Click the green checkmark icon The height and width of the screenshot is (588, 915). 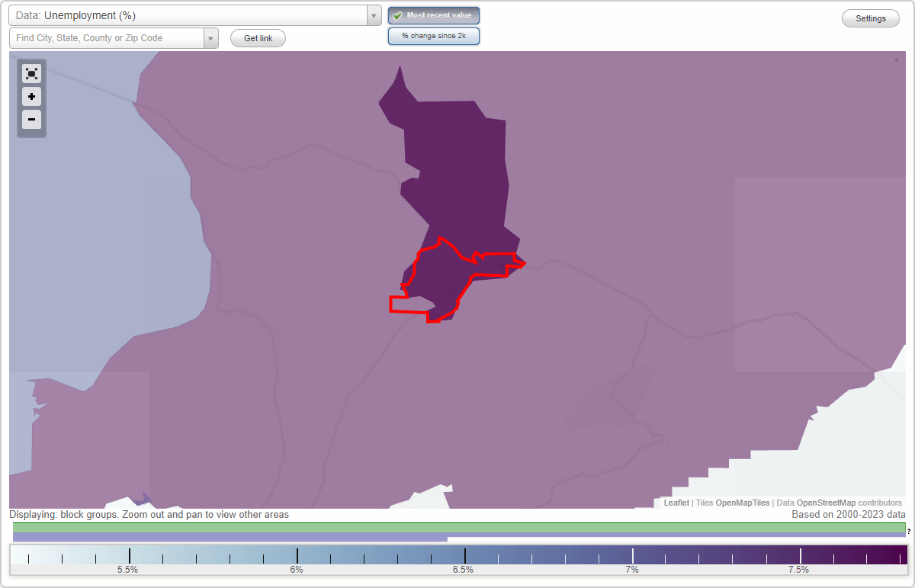[x=396, y=14]
